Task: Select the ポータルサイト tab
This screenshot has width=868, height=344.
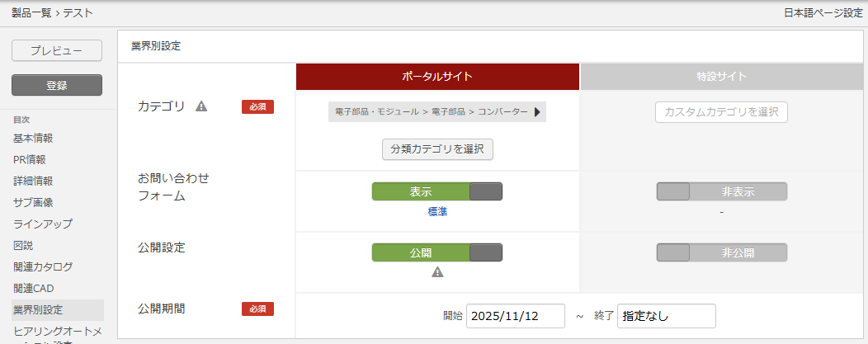Action: (437, 77)
